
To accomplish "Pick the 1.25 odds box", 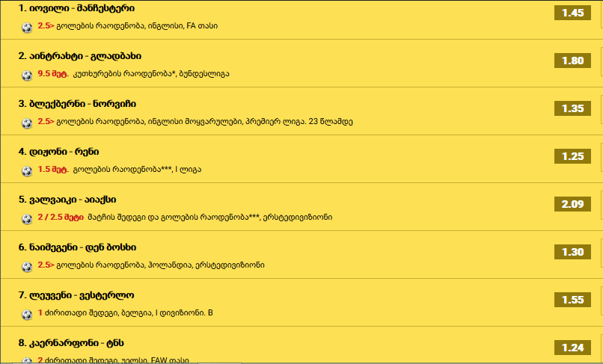I will pos(572,156).
